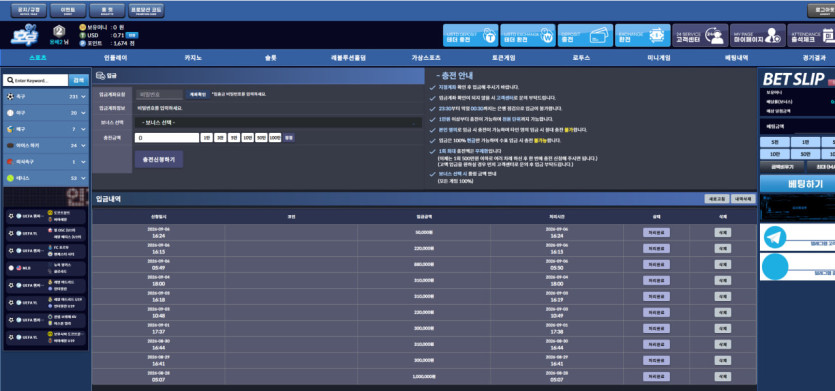The image size is (835, 391).
Task: Click the 880,000원 deposit amount cell
Action: tap(424, 264)
